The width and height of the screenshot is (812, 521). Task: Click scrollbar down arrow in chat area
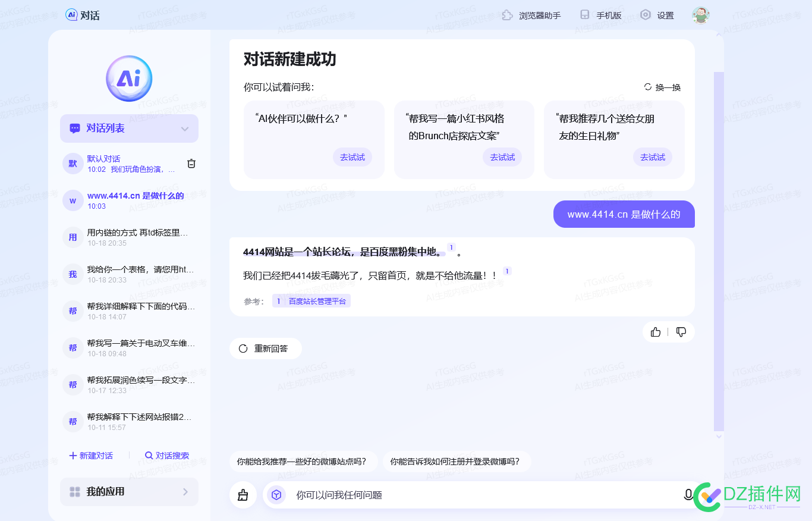tap(719, 437)
